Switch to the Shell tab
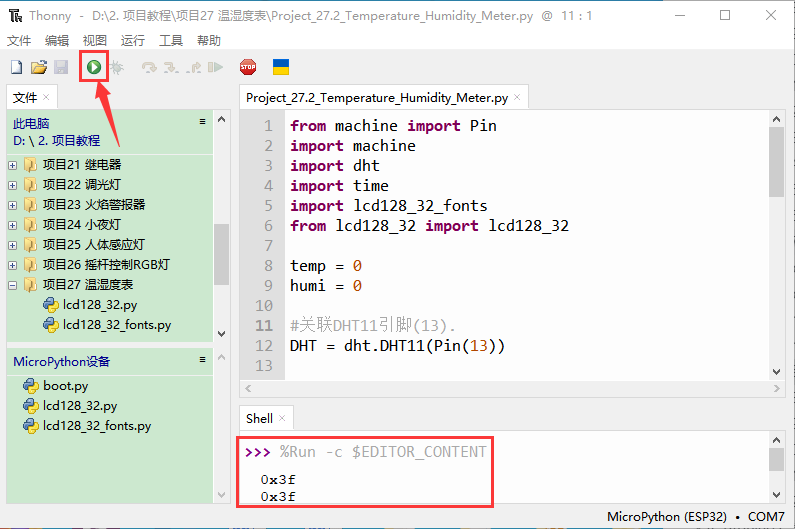This screenshot has width=795, height=529. tap(259, 418)
